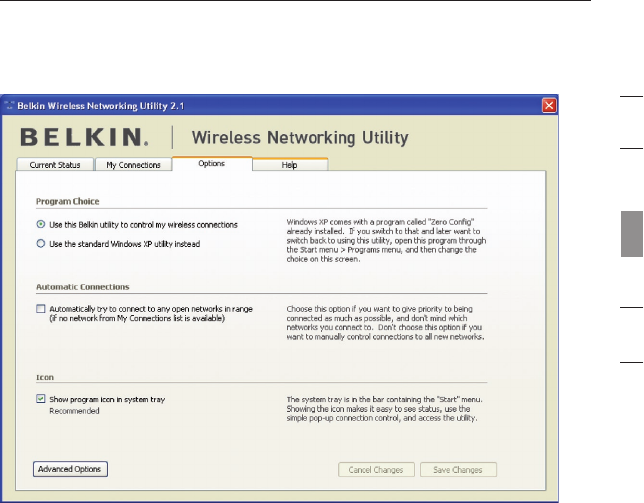This screenshot has height=503, width=644.
Task: Click the 'Wireless Networking Utility' header text
Action: pyautogui.click(x=300, y=138)
